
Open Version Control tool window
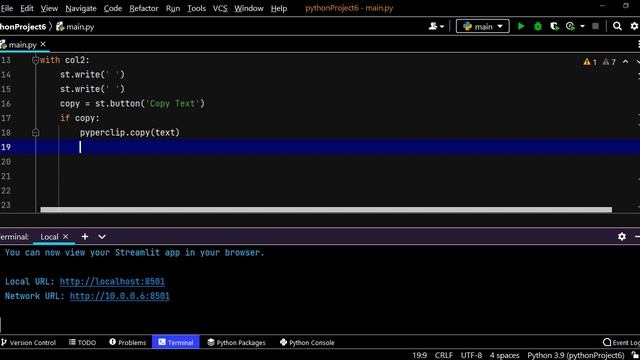coord(28,342)
